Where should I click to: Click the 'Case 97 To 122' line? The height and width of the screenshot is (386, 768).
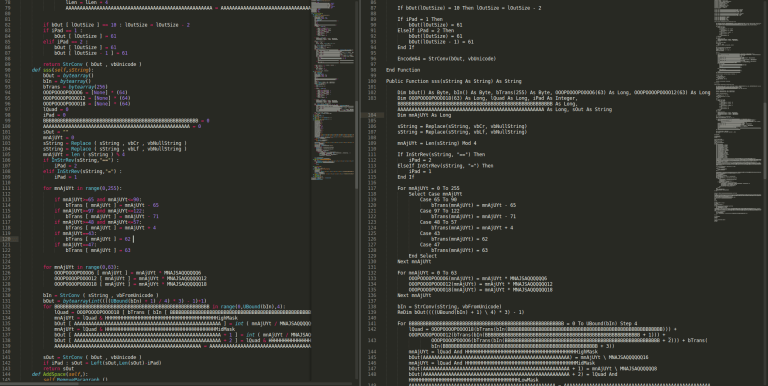(x=439, y=211)
